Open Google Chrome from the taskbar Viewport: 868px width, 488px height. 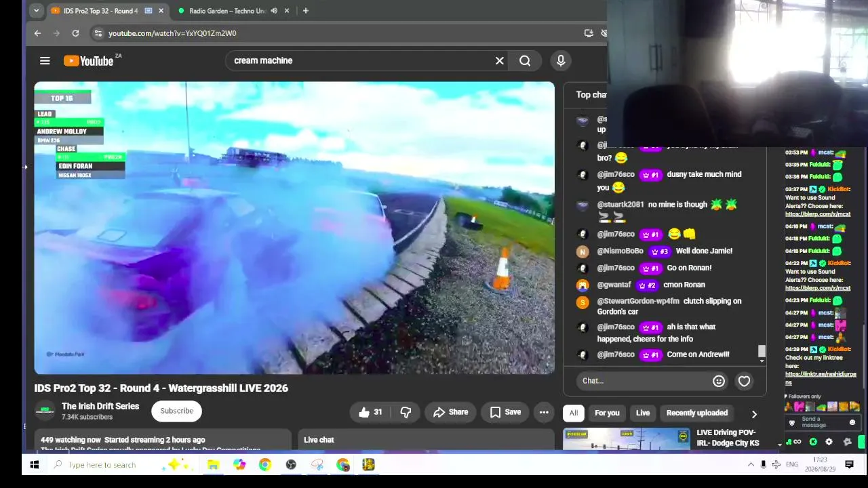[264, 465]
